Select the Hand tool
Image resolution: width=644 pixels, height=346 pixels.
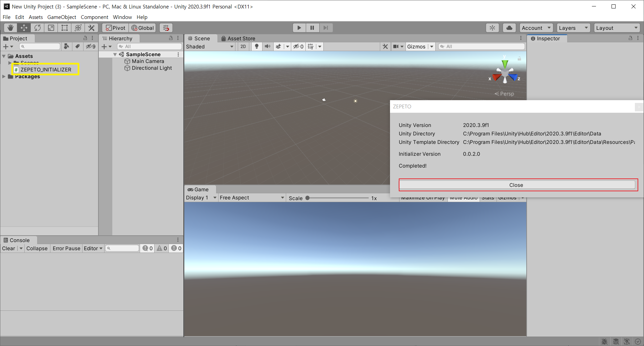10,28
